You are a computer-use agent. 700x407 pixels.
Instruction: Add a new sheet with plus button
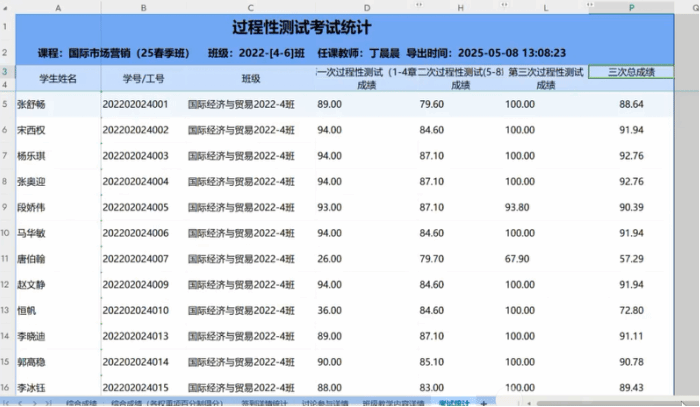coord(485,402)
